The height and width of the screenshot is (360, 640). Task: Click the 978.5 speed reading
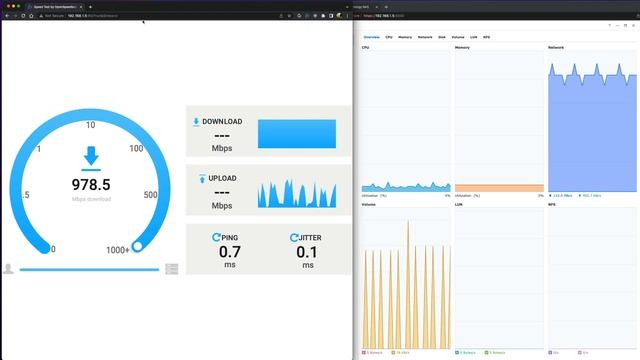91,184
